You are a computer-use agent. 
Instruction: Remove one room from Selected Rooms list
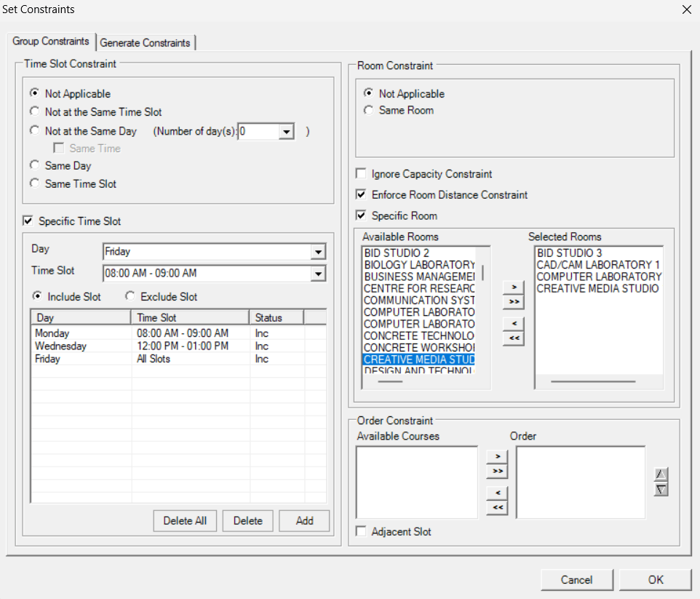coord(514,323)
